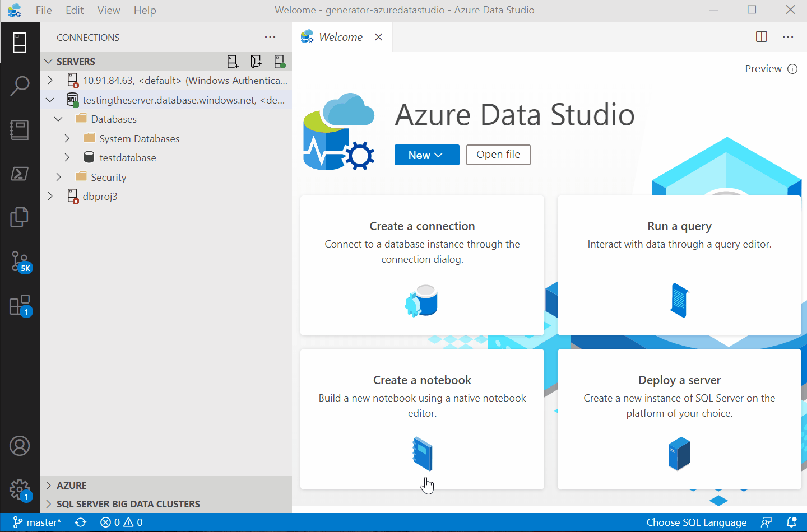Switch to the Welcome tab

click(340, 36)
